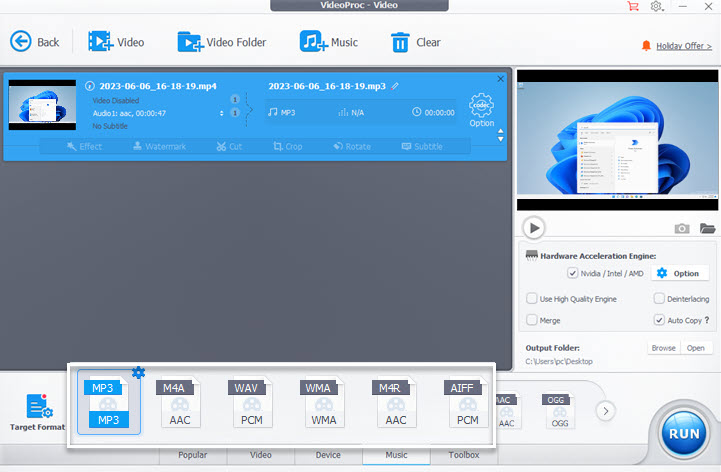Select the WMA format
The height and width of the screenshot is (472, 721).
pos(324,403)
